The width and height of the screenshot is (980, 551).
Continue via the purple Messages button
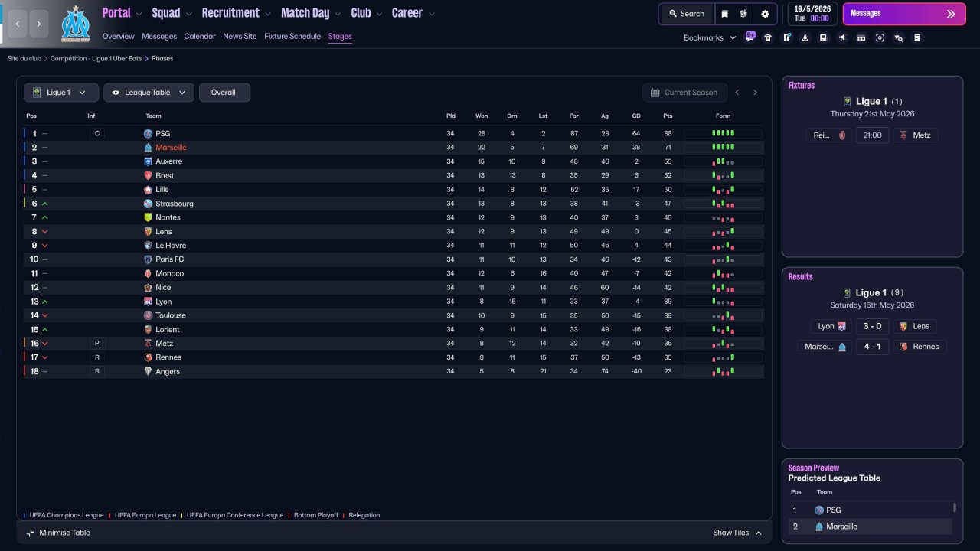point(904,14)
